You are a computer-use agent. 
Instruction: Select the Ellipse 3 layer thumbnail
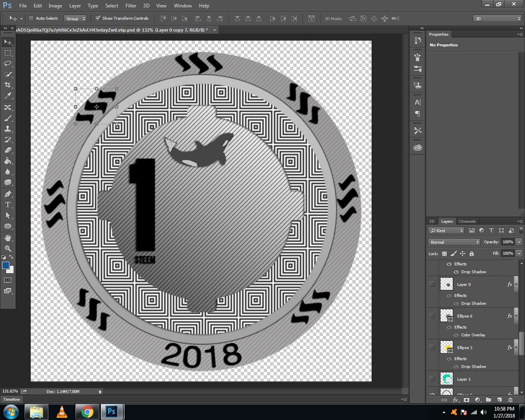tap(446, 347)
